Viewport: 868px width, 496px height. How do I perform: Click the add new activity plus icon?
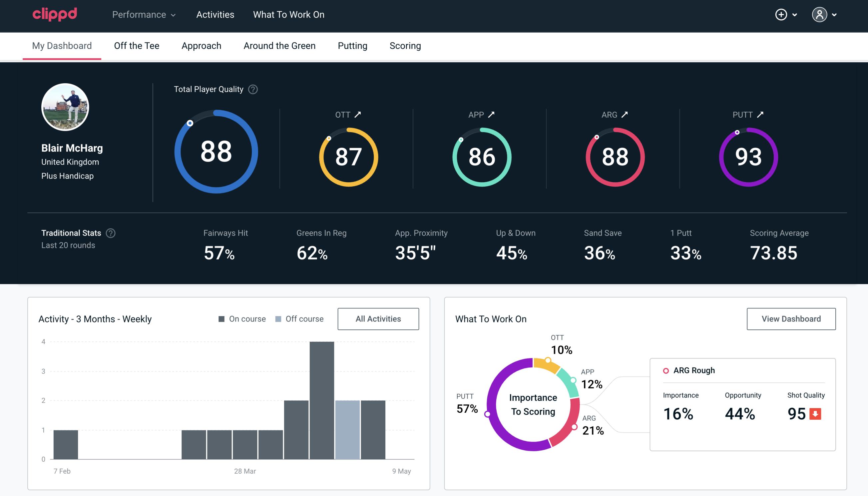coord(782,15)
